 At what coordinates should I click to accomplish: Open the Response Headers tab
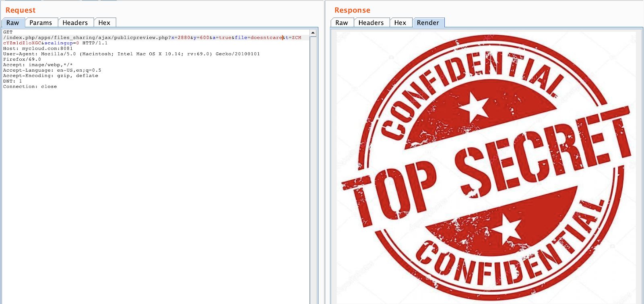[x=371, y=23]
